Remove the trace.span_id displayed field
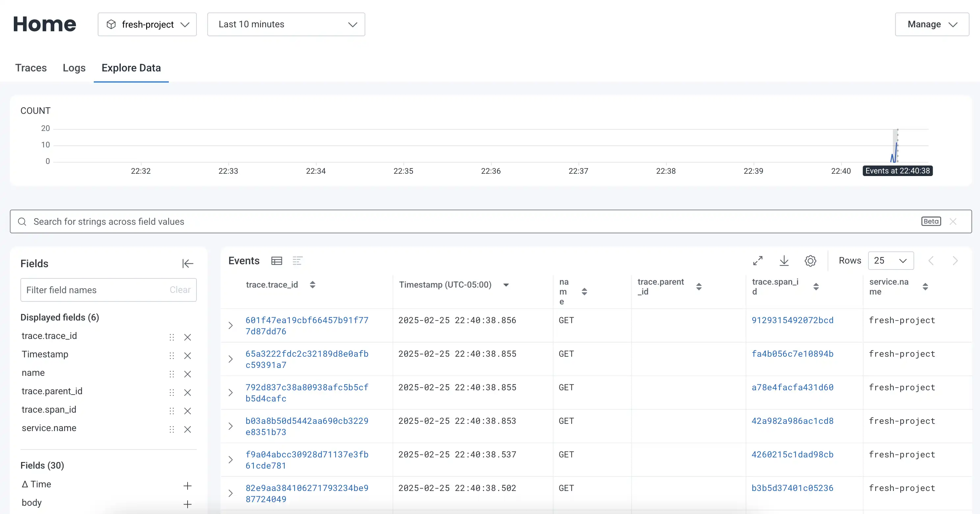 [188, 410]
